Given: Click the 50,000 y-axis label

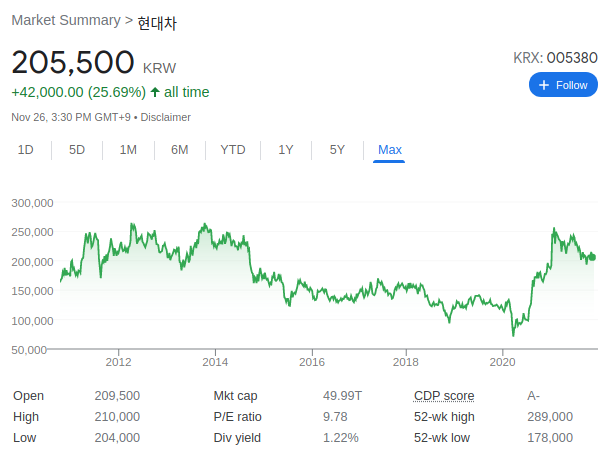Looking at the screenshot, I should pyautogui.click(x=29, y=350).
